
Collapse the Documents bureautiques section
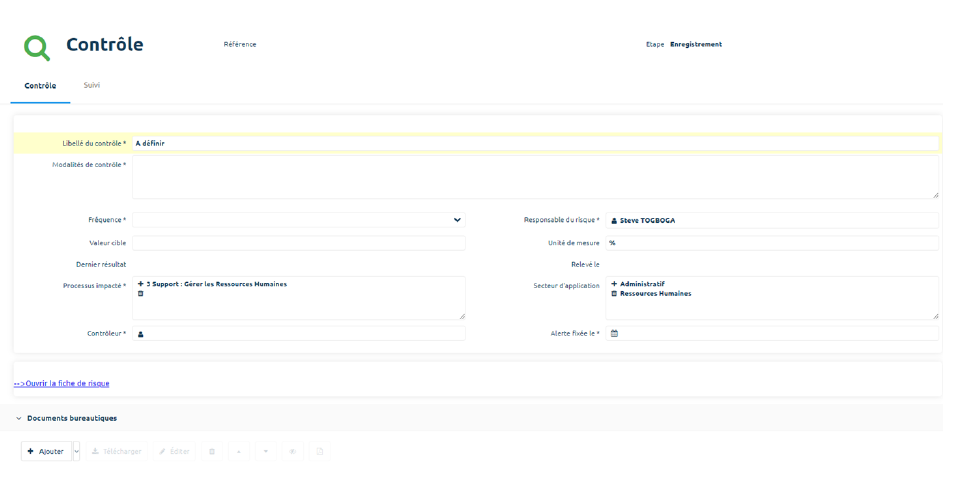pyautogui.click(x=19, y=418)
